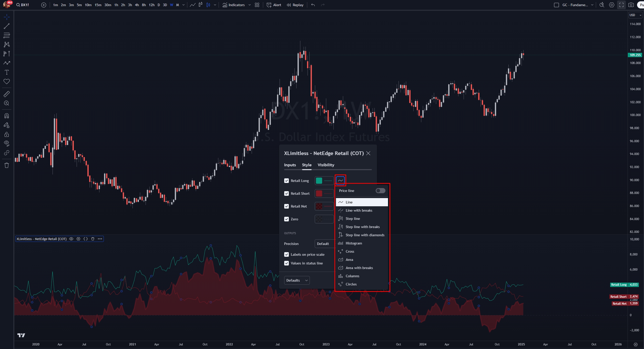Click the Retail Long green color swatch
This screenshot has width=644, height=349.
pos(319,181)
